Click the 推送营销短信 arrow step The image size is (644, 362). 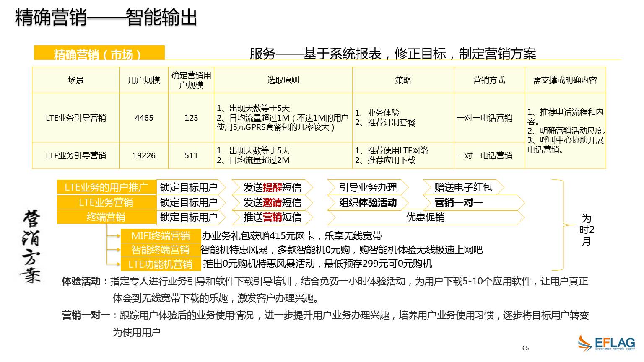pyautogui.click(x=273, y=217)
